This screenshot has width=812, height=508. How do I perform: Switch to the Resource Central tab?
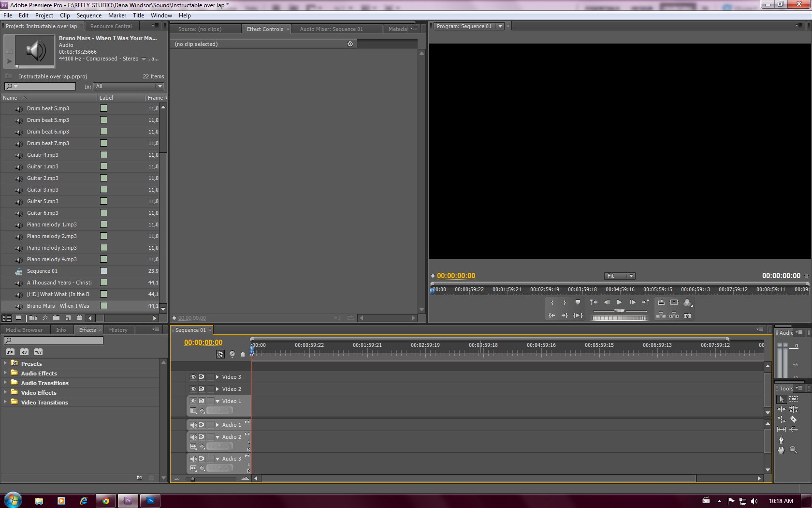pos(111,27)
